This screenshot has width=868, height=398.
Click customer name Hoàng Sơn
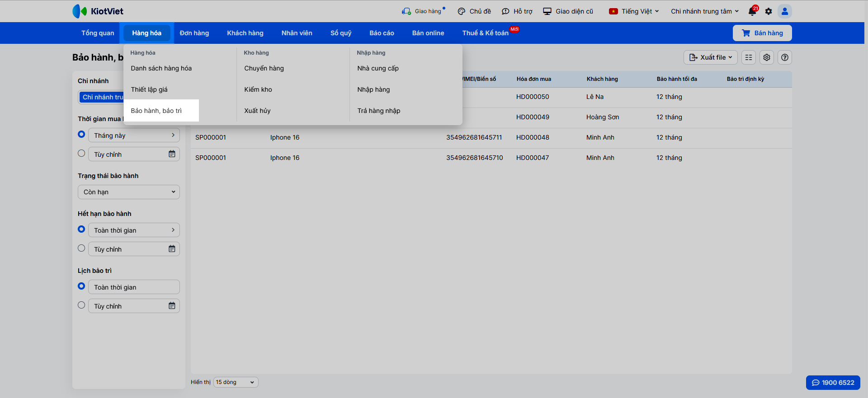pyautogui.click(x=603, y=117)
